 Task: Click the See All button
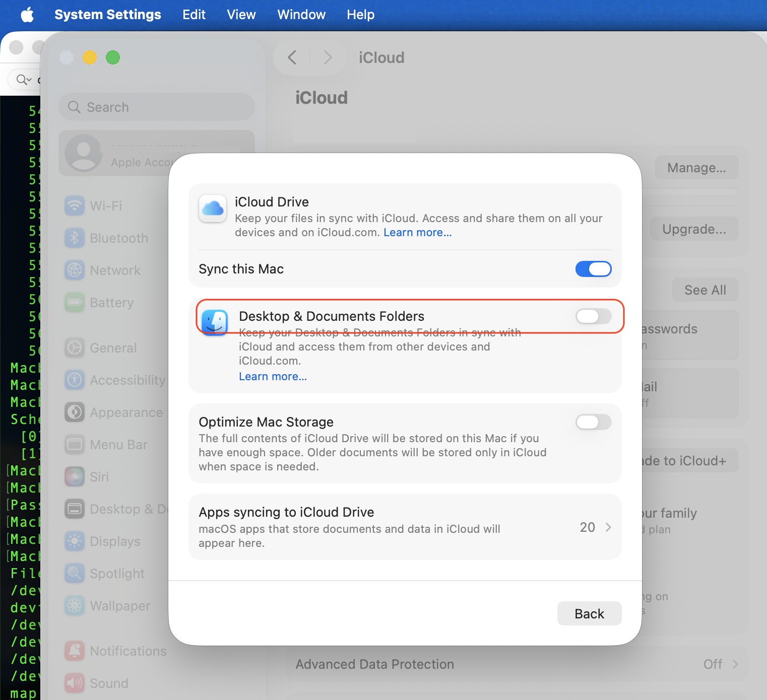pyautogui.click(x=705, y=290)
